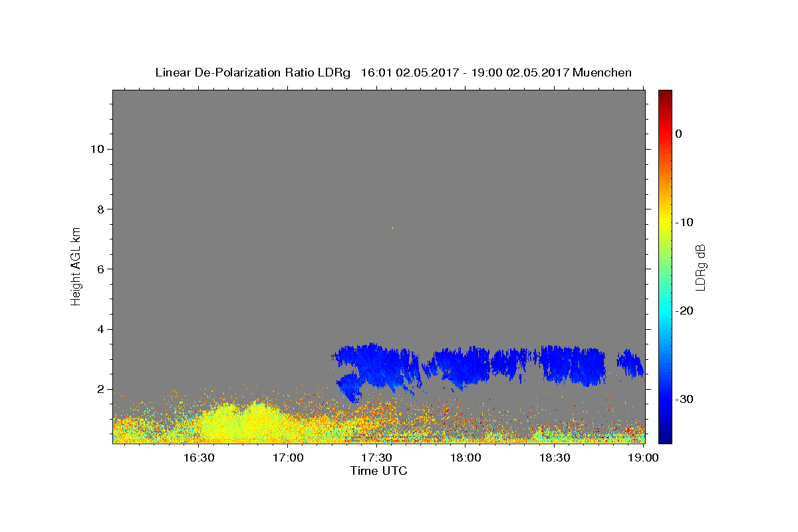Click the yellow -10 dB colorbar region
The width and height of the screenshot is (798, 532).
pos(665,222)
